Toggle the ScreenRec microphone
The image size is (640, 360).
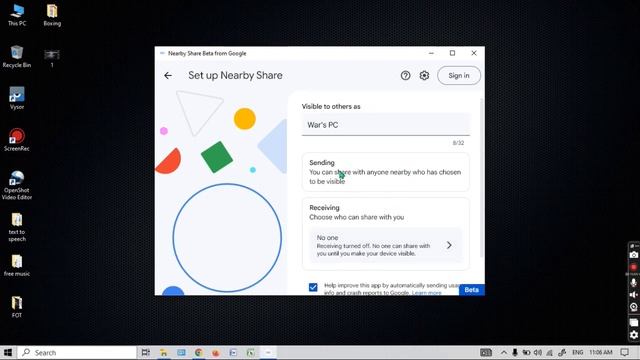633,282
